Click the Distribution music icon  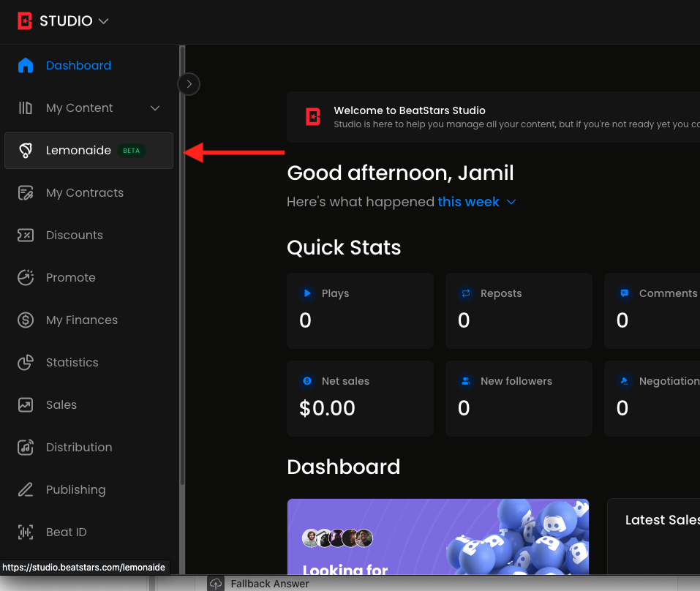pos(26,447)
